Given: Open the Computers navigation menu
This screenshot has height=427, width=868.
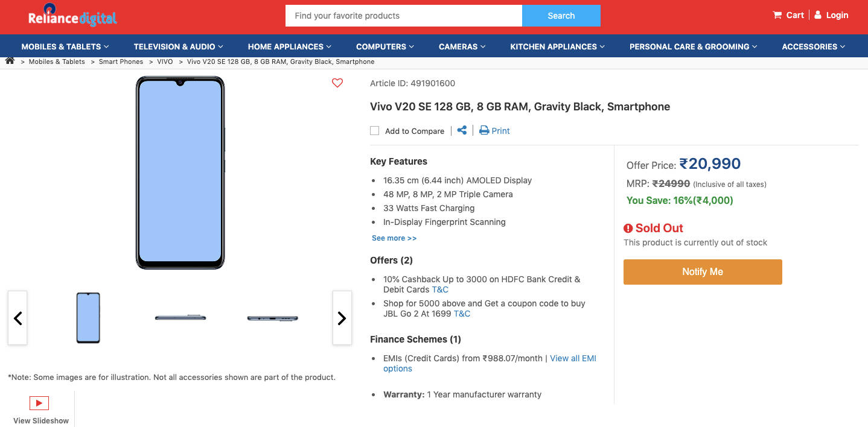Looking at the screenshot, I should pyautogui.click(x=385, y=46).
